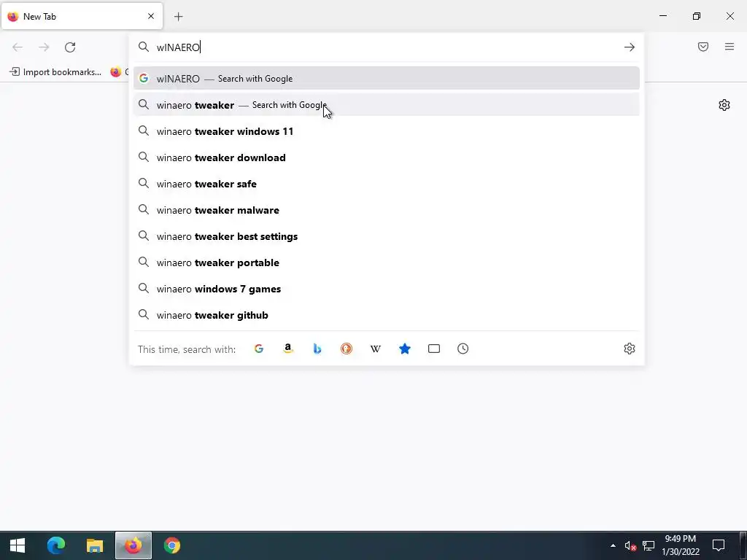This screenshot has width=747, height=560.
Task: Click Import bookmarks in bookmarks toolbar
Action: pos(55,72)
